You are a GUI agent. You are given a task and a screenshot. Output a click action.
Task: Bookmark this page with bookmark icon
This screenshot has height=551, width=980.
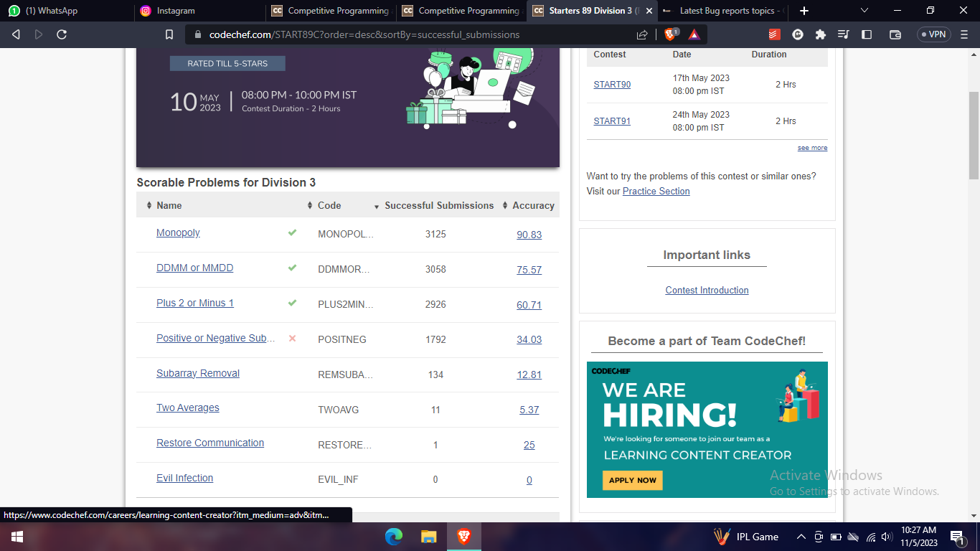pos(169,34)
